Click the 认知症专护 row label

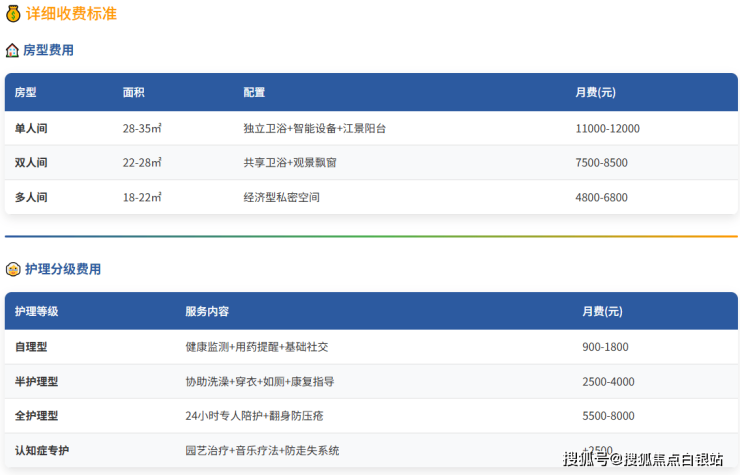(x=43, y=450)
